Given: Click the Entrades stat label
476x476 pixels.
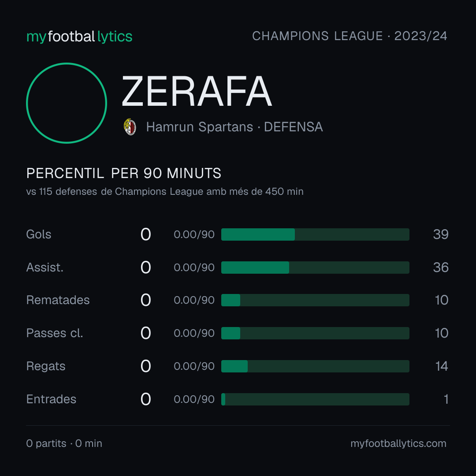Looking at the screenshot, I should pos(51,399).
